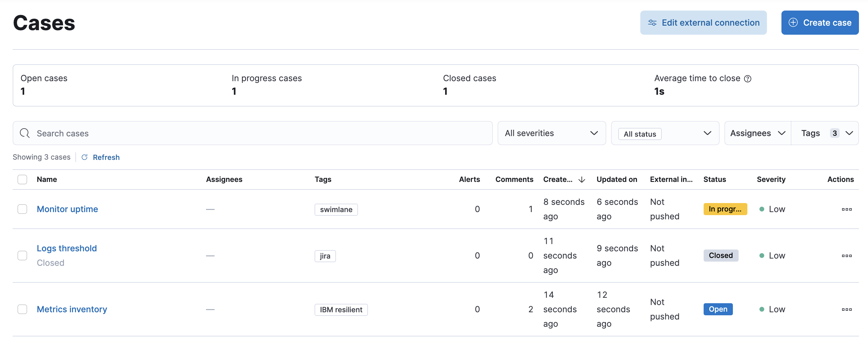Expand the Tags filter dropdown

point(824,133)
